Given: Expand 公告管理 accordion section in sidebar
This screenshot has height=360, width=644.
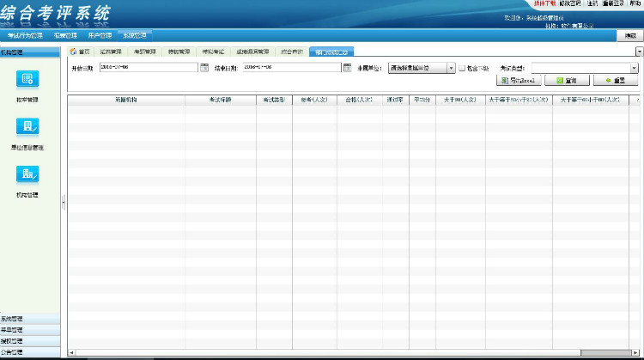Looking at the screenshot, I should tap(30, 352).
